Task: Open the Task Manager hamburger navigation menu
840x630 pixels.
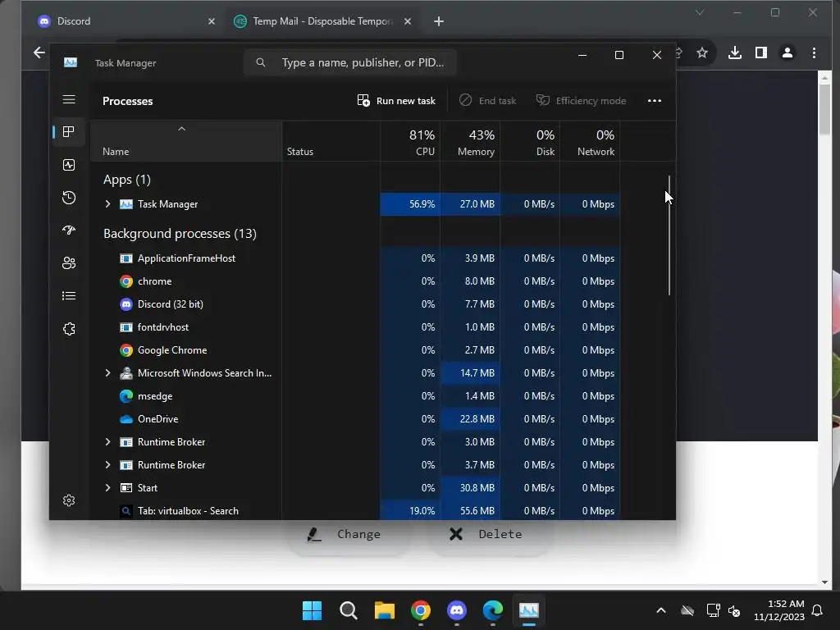Action: tap(69, 99)
